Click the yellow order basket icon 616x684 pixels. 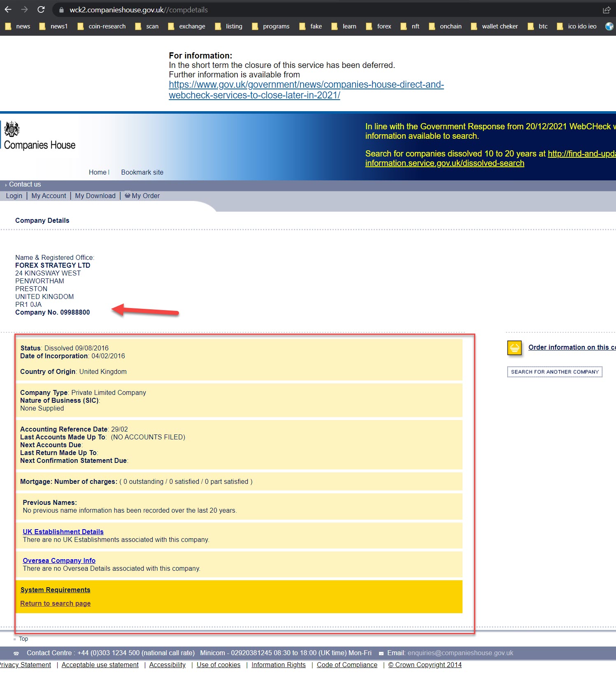pyautogui.click(x=514, y=348)
